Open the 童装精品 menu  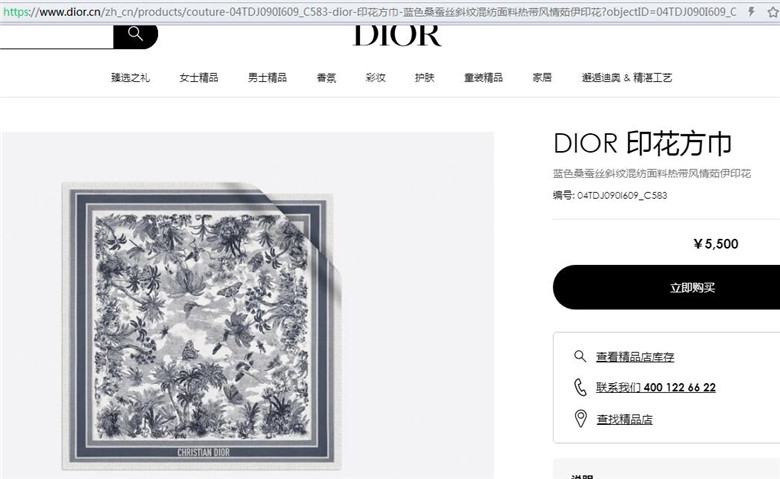pos(484,78)
